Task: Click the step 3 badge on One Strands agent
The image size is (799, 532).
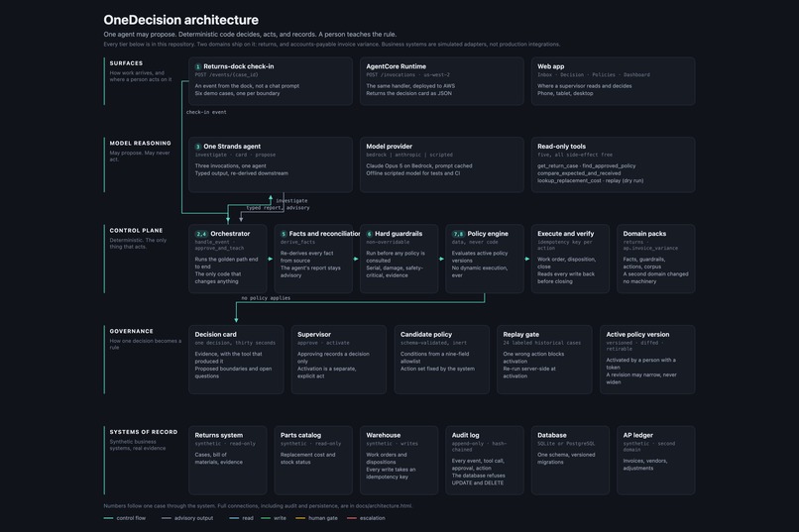Action: (197, 147)
